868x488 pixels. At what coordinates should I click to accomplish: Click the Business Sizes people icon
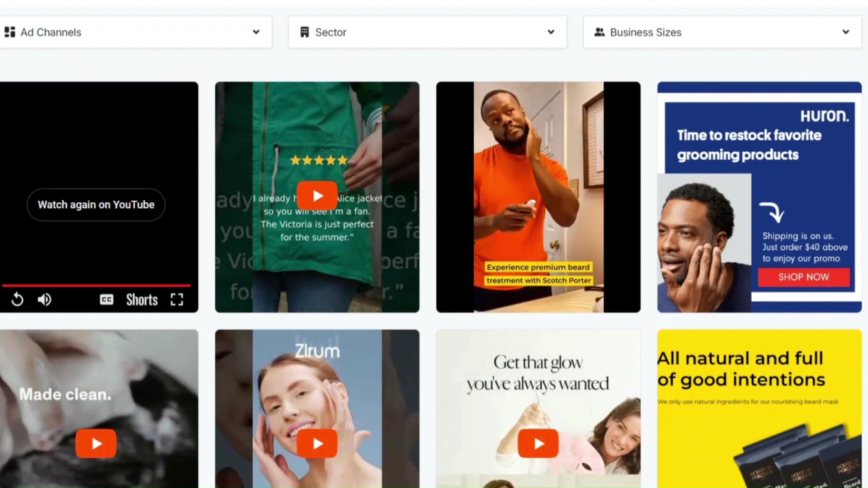point(599,32)
